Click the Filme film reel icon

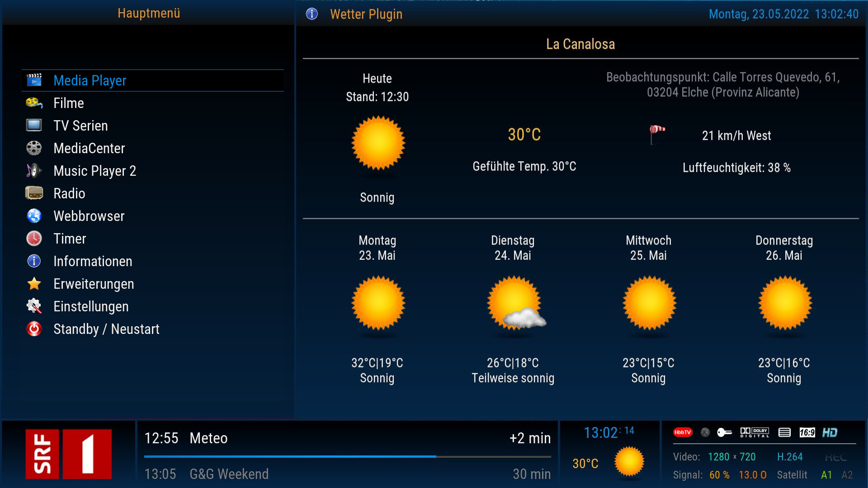34,103
